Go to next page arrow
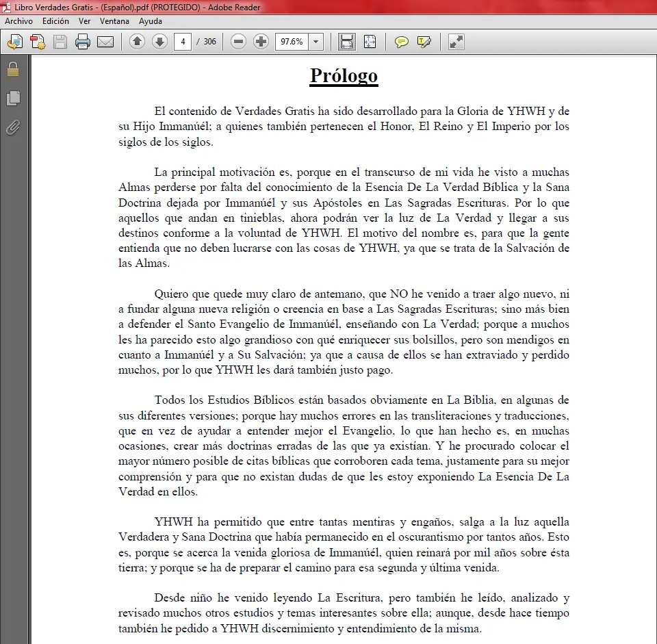 tap(159, 42)
